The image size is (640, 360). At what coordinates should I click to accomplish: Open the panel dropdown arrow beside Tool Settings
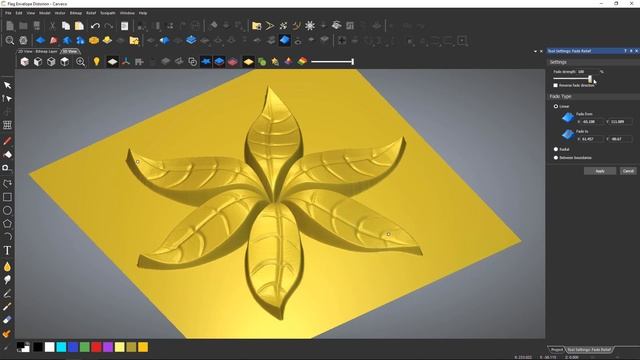click(535, 51)
